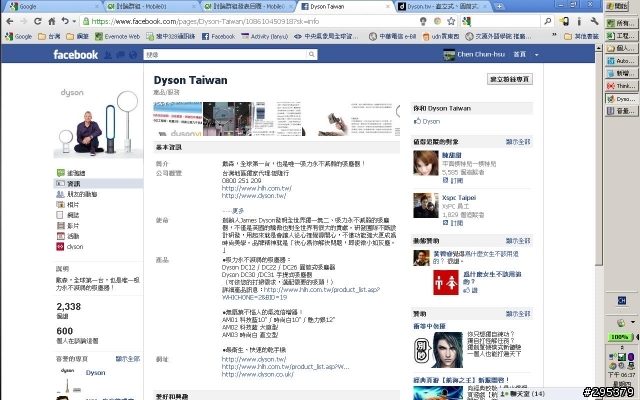This screenshot has width=640, height=400.
Task: Click game character ad thumbnail
Action: (438, 350)
